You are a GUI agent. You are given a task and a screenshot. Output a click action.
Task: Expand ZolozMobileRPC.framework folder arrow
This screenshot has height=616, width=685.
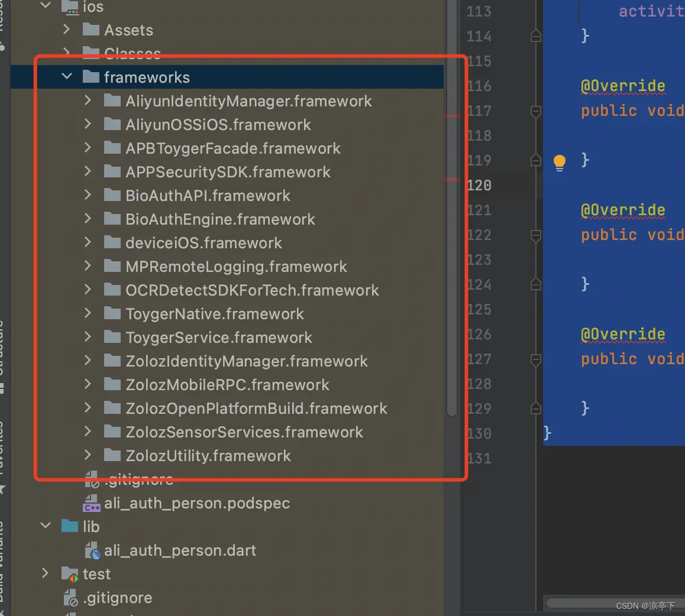88,384
